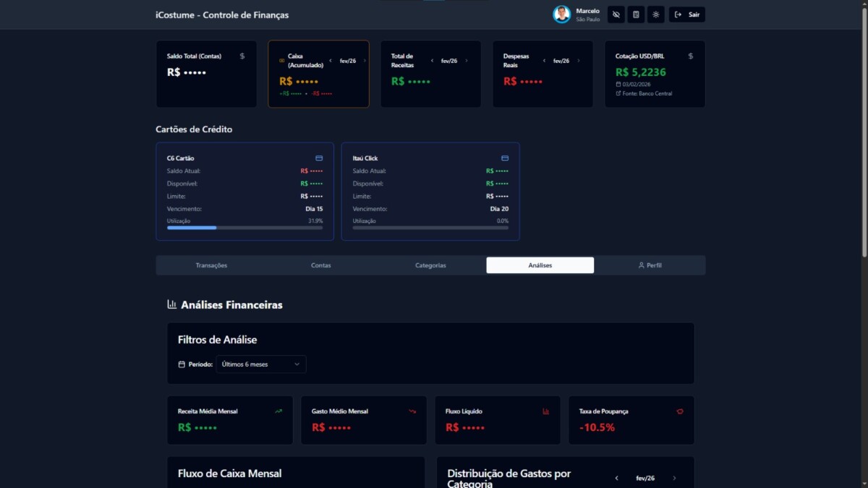Click the piggy bank icon on Taxa de Poupança
The image size is (868, 488).
click(680, 411)
